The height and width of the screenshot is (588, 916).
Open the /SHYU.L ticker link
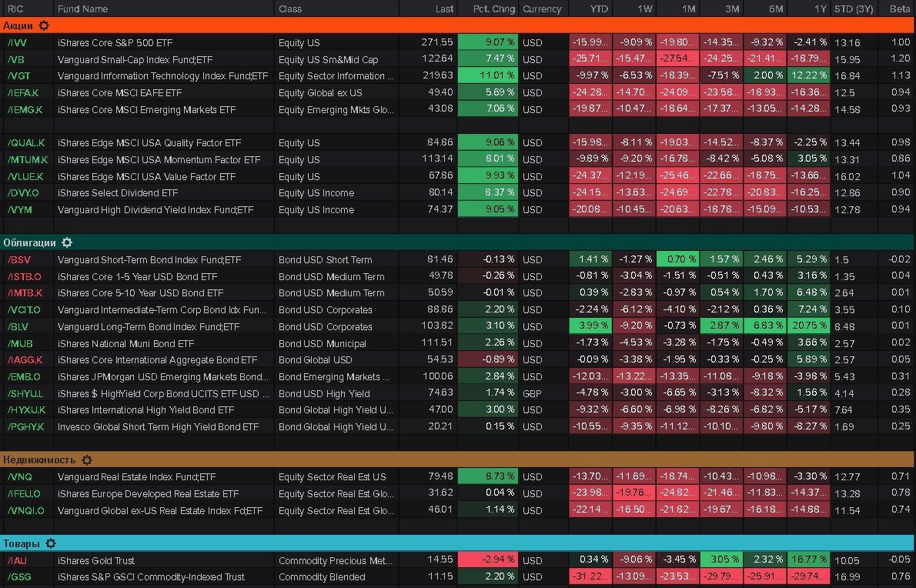[x=25, y=394]
